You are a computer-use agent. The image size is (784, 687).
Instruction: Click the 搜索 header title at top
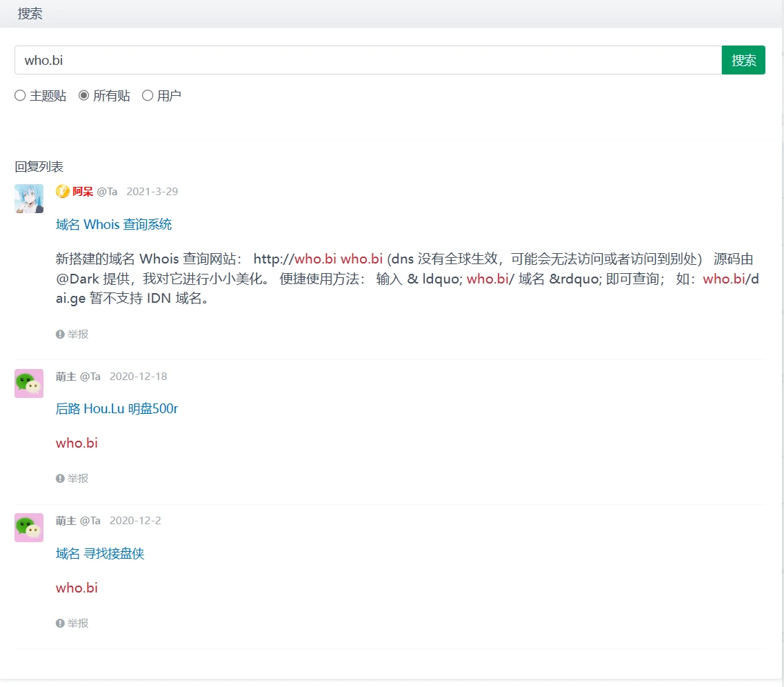pos(30,14)
